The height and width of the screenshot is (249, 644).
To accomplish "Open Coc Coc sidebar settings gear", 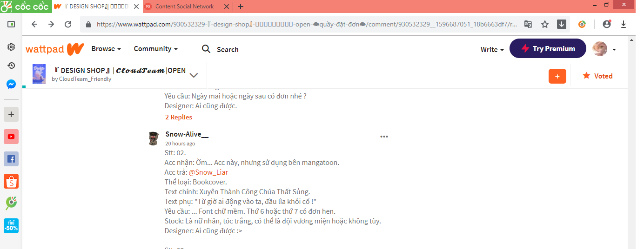I will click(11, 47).
